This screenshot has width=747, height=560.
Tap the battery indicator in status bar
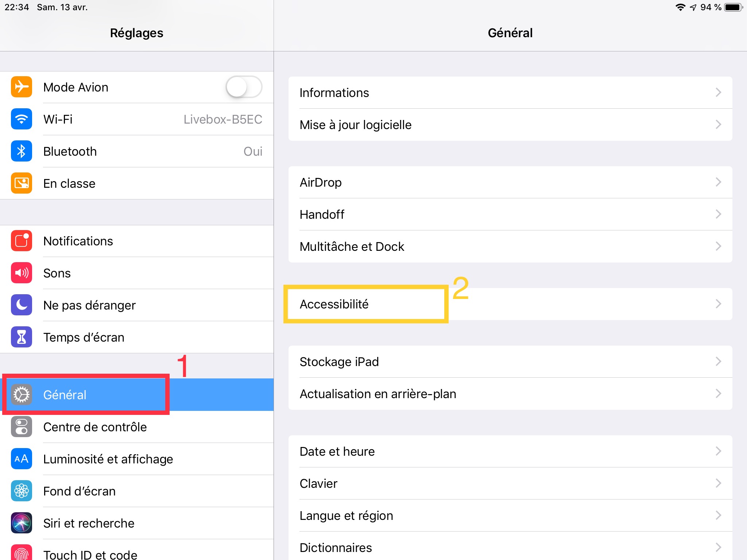coord(733,7)
